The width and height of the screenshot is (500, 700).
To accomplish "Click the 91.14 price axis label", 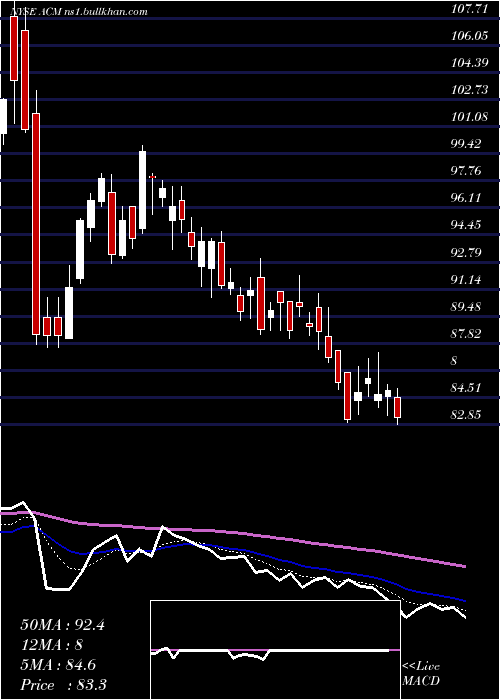I will point(466,280).
